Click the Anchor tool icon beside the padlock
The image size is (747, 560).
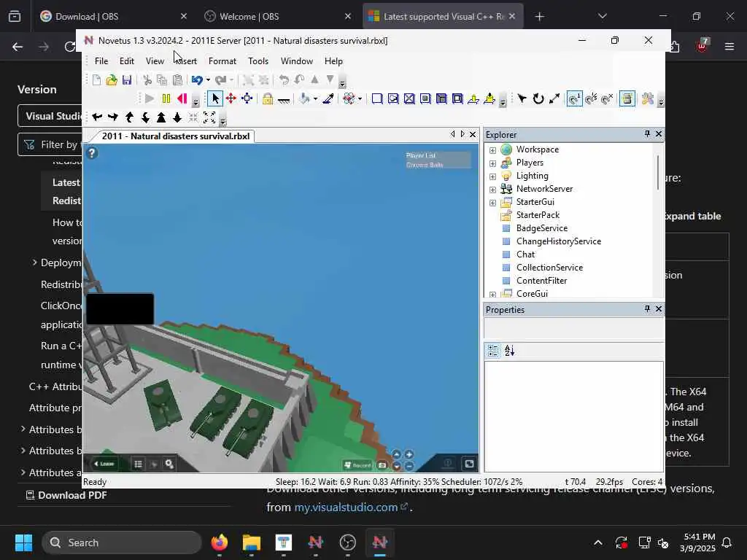coord(284,99)
